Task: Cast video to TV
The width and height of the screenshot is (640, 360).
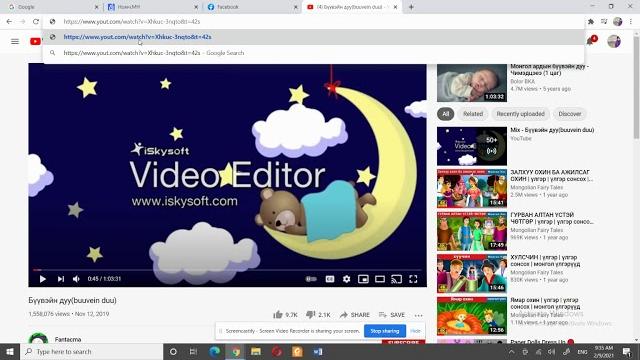Action: coord(396,279)
